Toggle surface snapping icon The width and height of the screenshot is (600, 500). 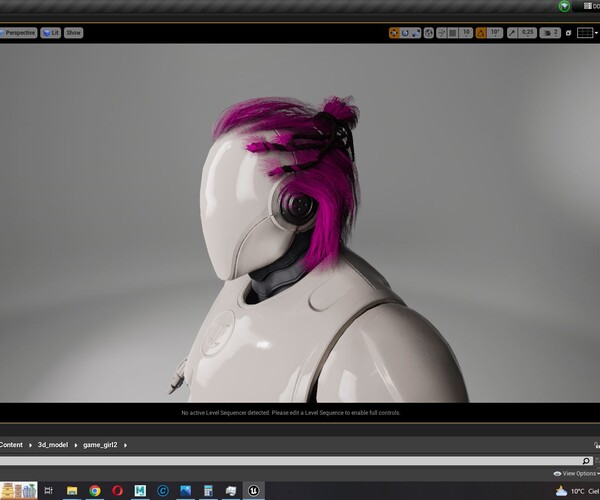tap(441, 33)
